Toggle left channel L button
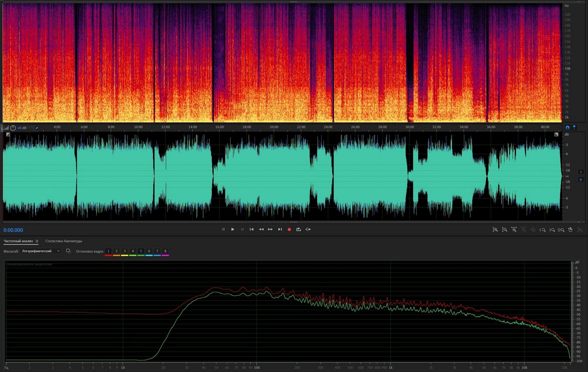Image resolution: width=588 pixels, height=372 pixels. (x=581, y=172)
